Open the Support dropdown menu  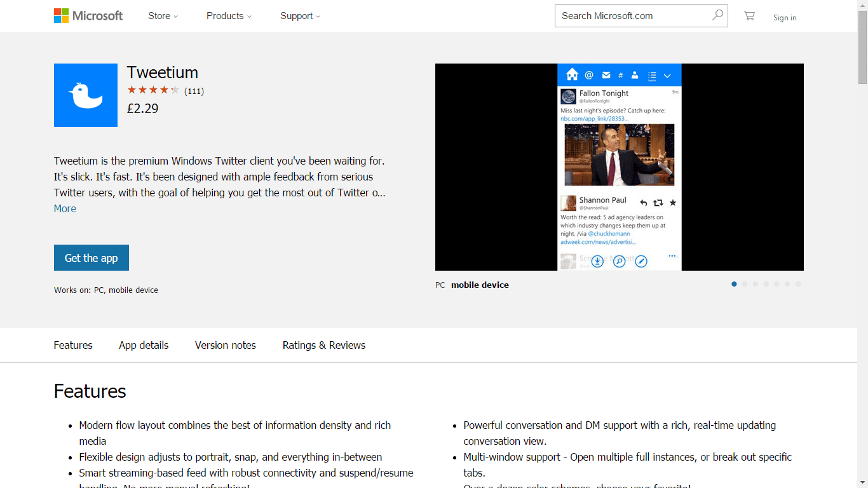tap(300, 16)
